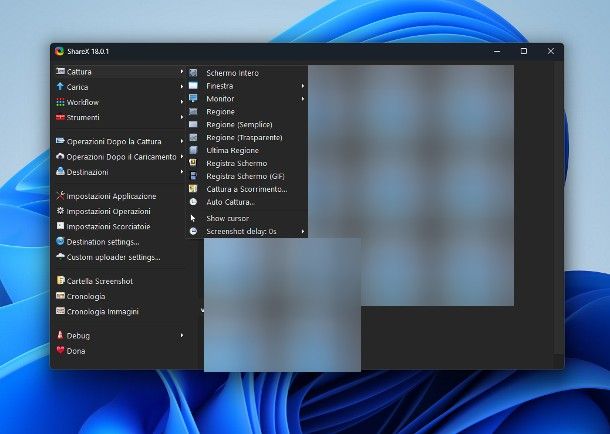
Task: Click the Schermo intero icon
Action: 193,73
